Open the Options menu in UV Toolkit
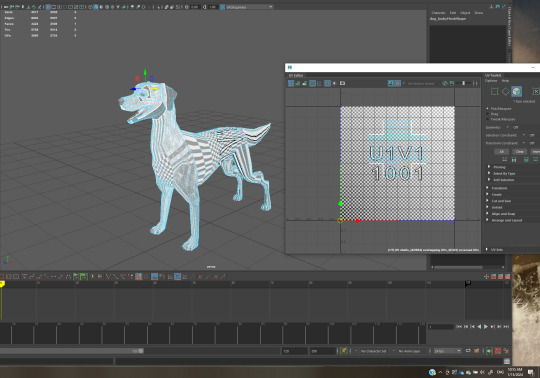The height and width of the screenshot is (378, 540). [491, 81]
